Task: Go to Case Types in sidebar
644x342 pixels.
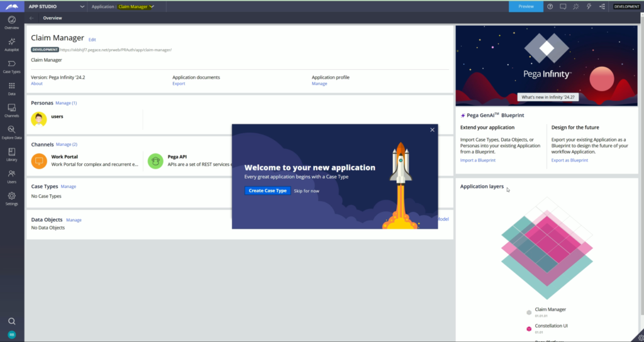Action: coord(12,67)
